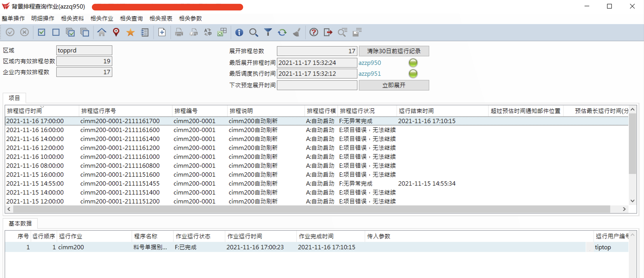Viewport: 644px width, 278px height.
Task: Click the blue info icon
Action: pos(239,32)
